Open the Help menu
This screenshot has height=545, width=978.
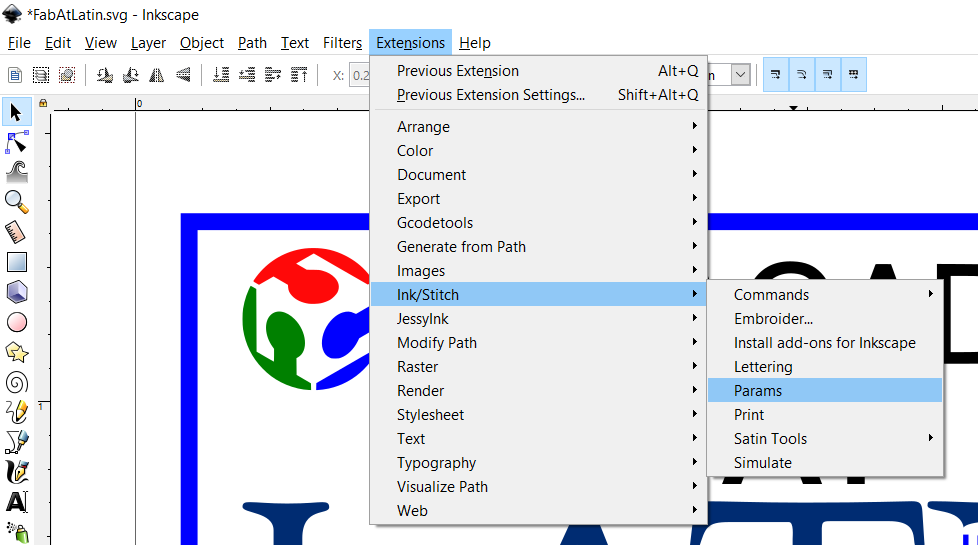475,43
